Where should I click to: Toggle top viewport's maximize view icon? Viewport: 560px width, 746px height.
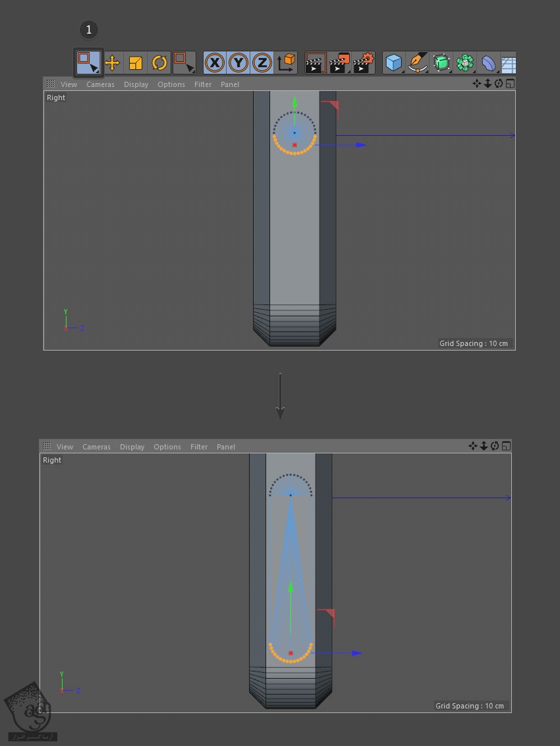(510, 84)
